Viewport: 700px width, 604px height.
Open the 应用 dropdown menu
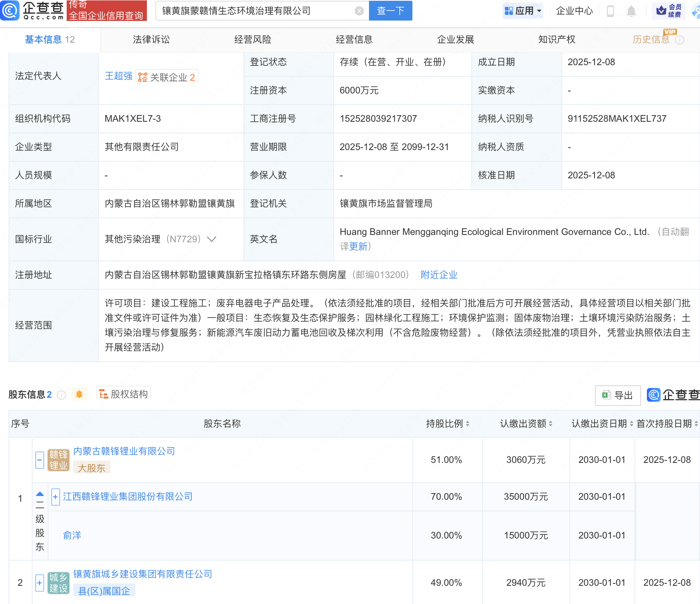point(523,10)
